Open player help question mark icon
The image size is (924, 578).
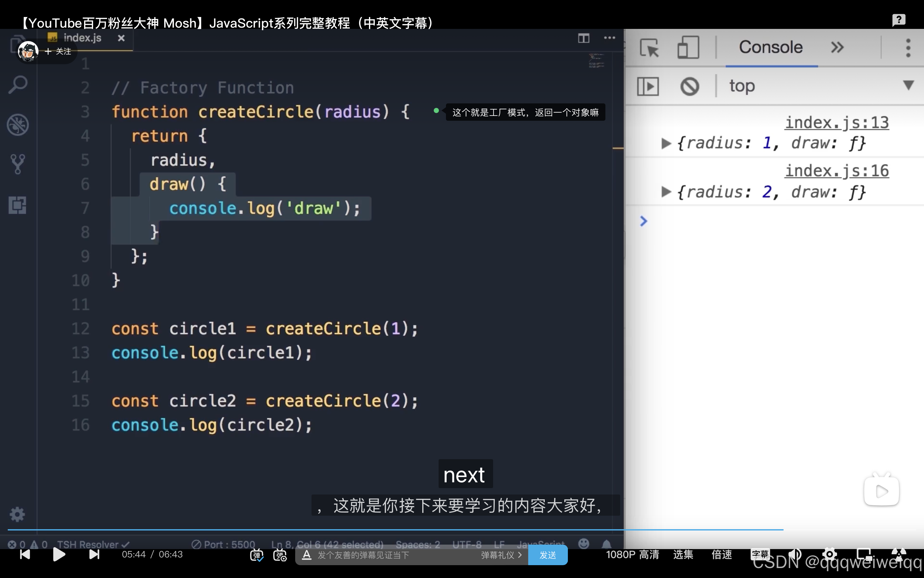[x=898, y=20]
